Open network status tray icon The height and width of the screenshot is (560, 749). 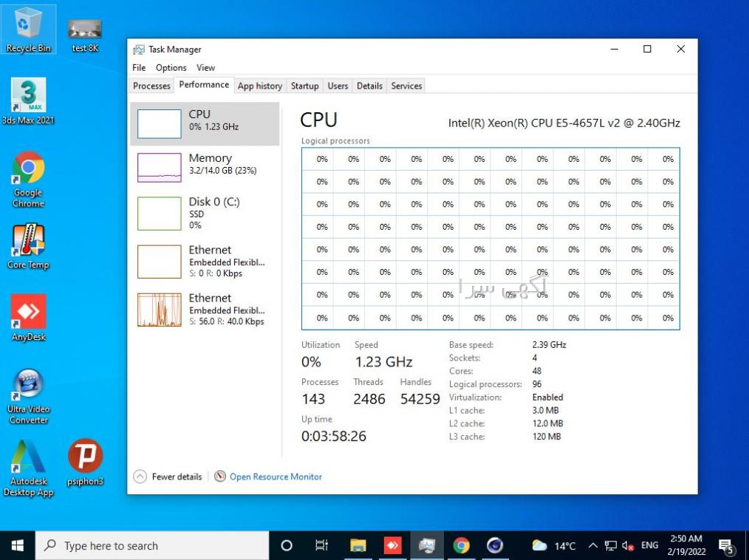(x=610, y=546)
